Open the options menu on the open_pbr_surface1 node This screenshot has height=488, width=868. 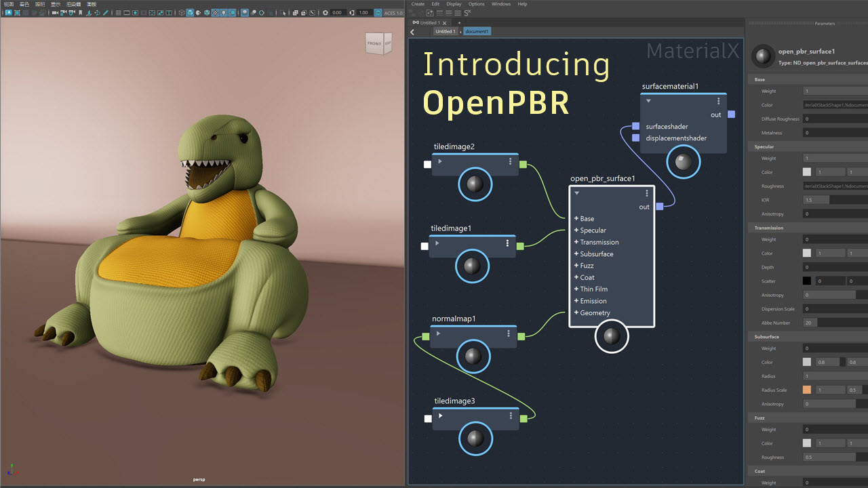click(x=647, y=193)
